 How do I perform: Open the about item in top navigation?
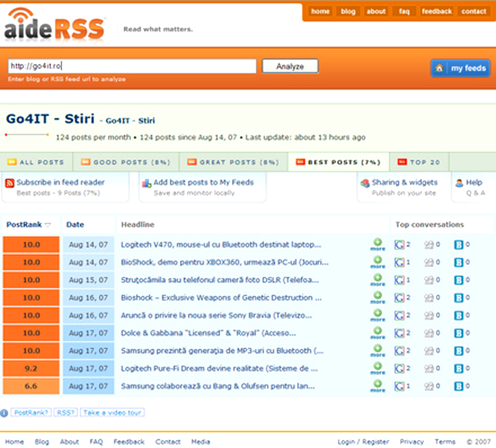[x=376, y=11]
